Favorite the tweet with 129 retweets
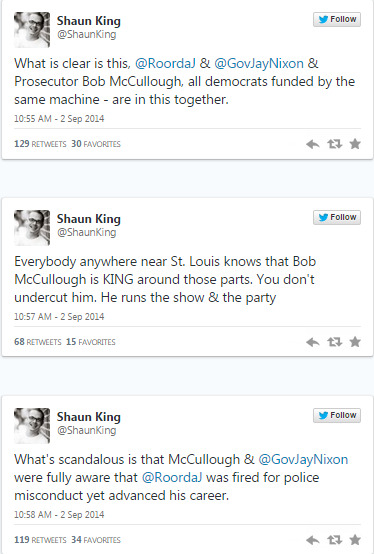This screenshot has width=374, height=554. tap(355, 144)
